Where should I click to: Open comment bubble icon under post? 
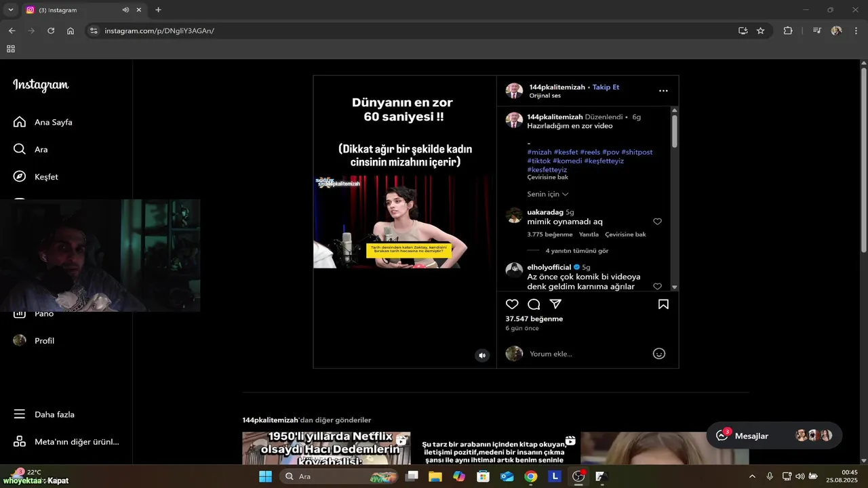pyautogui.click(x=534, y=304)
